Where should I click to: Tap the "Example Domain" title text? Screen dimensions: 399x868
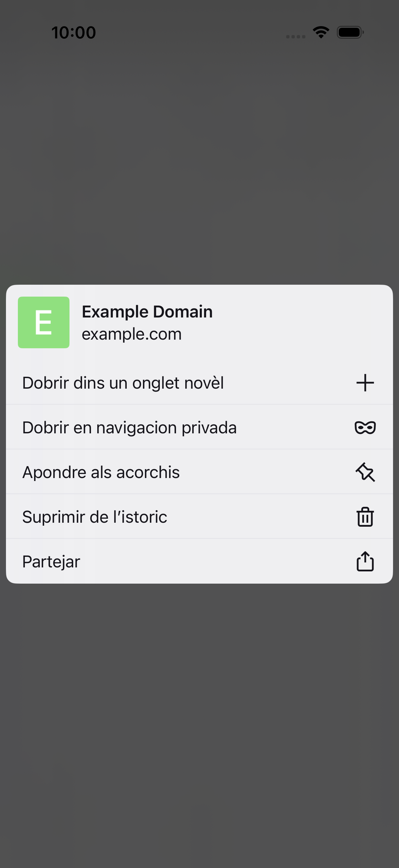[x=147, y=312]
